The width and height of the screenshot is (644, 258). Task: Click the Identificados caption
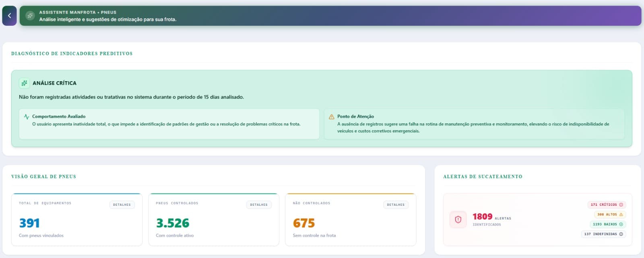(x=487, y=225)
